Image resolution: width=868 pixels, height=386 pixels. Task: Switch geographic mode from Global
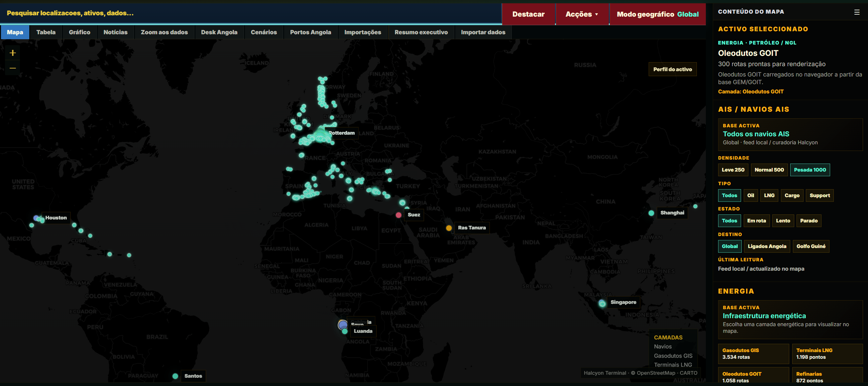pyautogui.click(x=657, y=14)
